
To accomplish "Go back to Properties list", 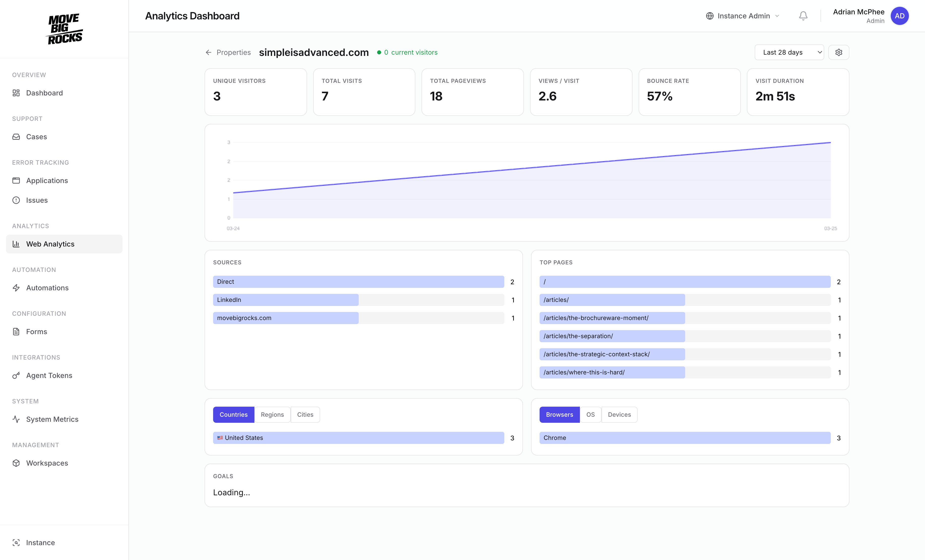I will 228,53.
